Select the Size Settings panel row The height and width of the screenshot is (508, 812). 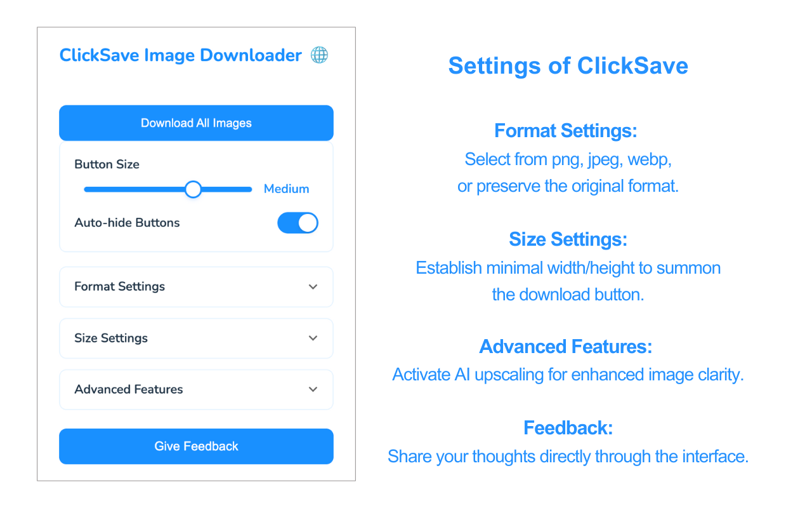[x=196, y=338]
